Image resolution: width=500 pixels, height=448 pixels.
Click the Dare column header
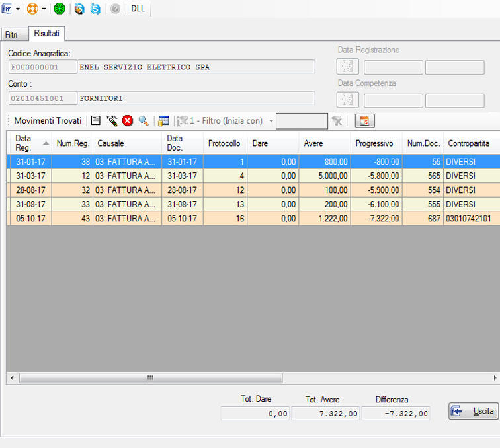[x=273, y=143]
